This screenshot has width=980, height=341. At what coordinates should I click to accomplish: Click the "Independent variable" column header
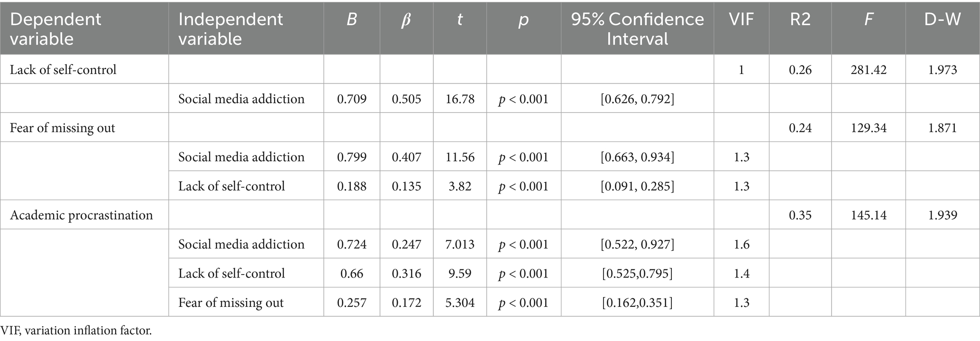coord(230,28)
